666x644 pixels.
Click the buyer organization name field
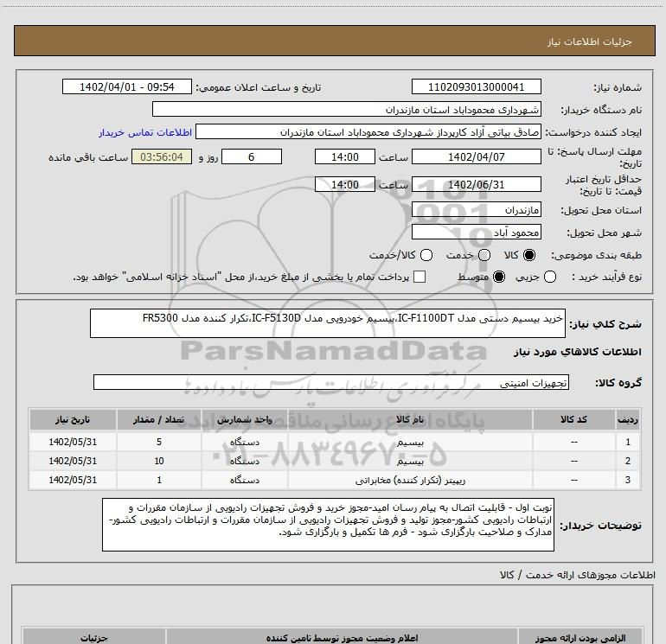click(x=347, y=109)
